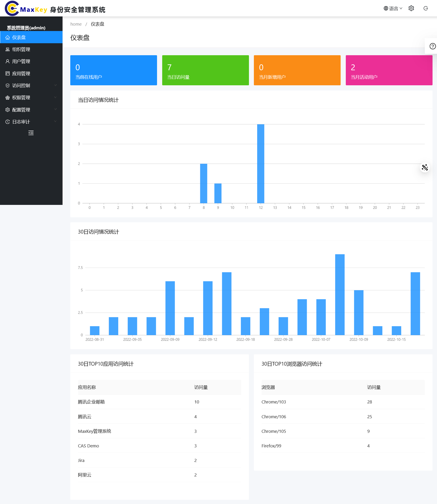Open the help question mark icon
This screenshot has width=437, height=504.
coord(432,46)
